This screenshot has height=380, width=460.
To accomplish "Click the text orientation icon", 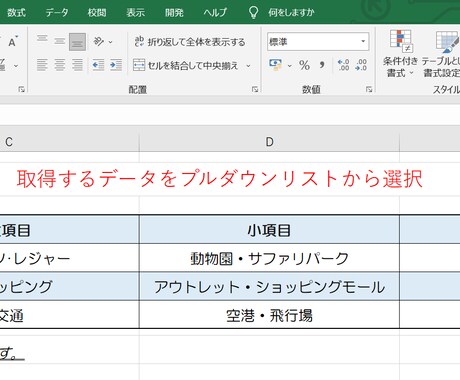I will click(x=99, y=42).
